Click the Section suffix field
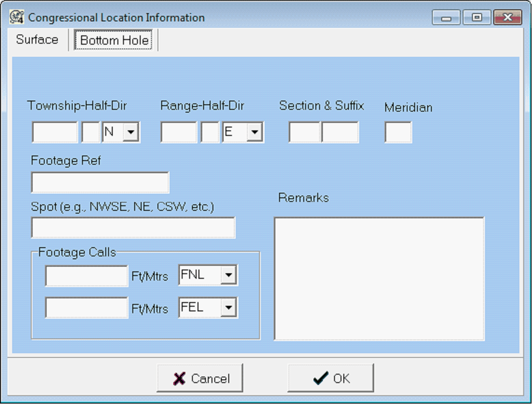 340,133
